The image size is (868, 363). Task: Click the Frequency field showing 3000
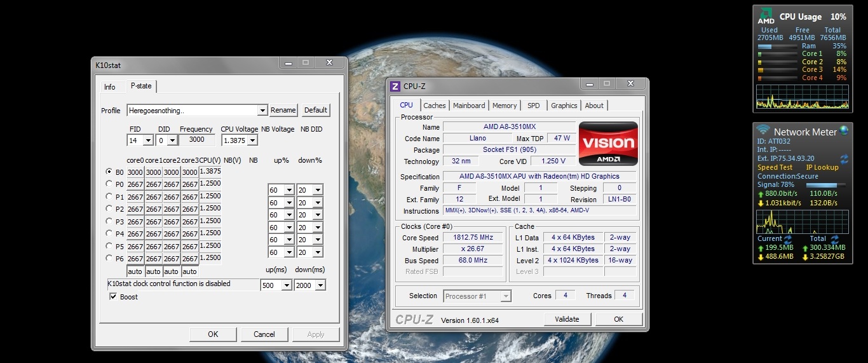coord(197,140)
